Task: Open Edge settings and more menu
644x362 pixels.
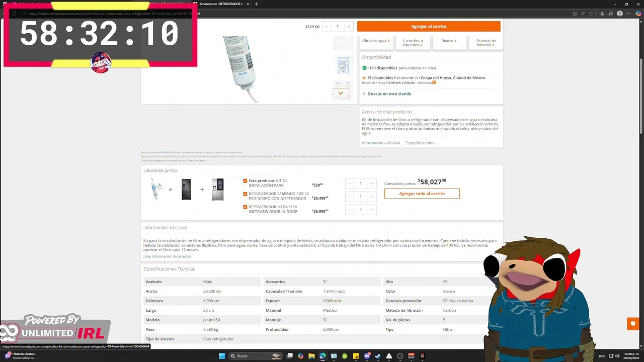Action: tap(628, 14)
